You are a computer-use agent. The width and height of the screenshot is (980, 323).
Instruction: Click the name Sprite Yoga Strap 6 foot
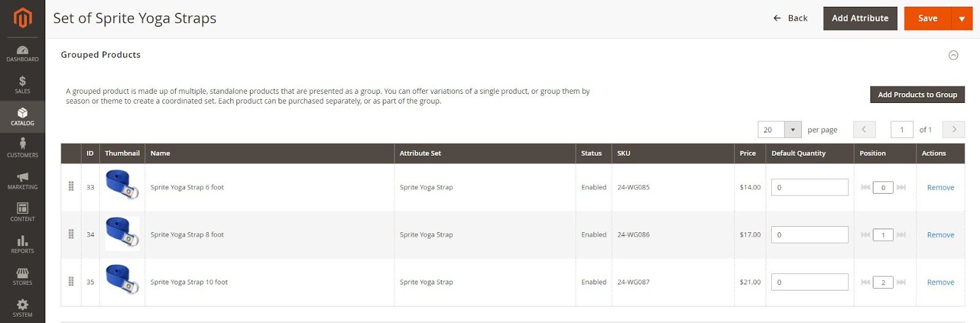187,188
